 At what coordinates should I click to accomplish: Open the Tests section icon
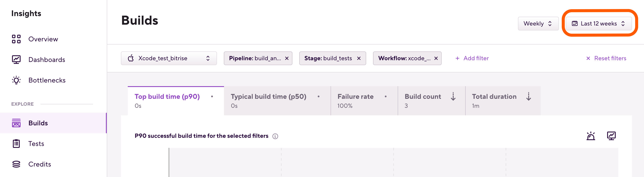(x=16, y=144)
